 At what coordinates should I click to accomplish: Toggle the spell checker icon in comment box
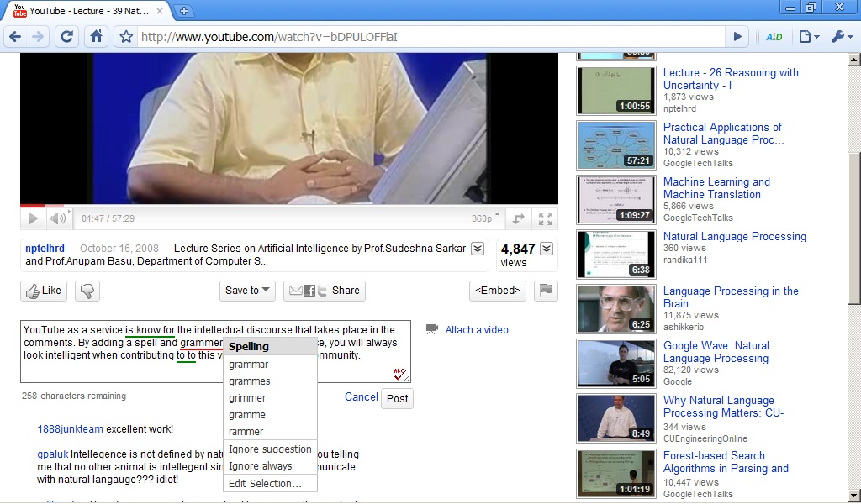[399, 374]
